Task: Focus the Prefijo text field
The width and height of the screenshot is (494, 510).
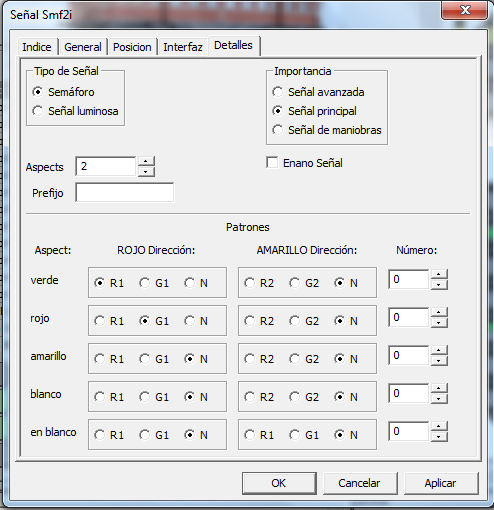Action: click(124, 192)
